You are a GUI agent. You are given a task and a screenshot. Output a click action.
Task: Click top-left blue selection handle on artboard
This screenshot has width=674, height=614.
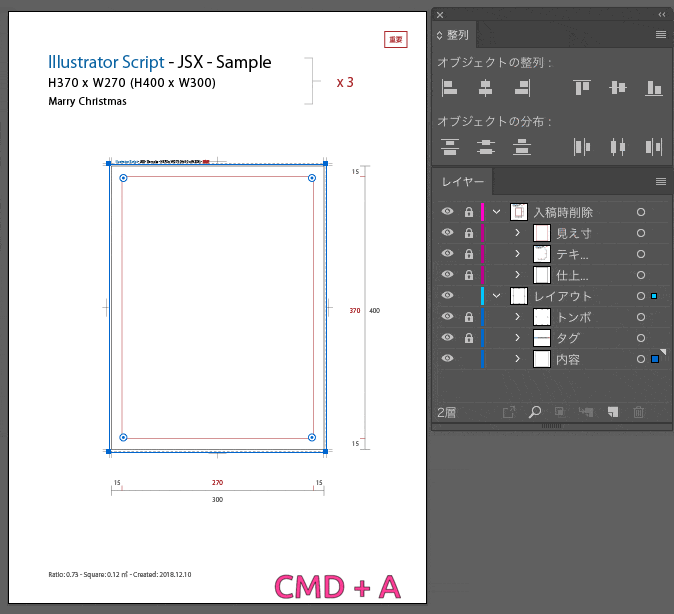(x=109, y=163)
